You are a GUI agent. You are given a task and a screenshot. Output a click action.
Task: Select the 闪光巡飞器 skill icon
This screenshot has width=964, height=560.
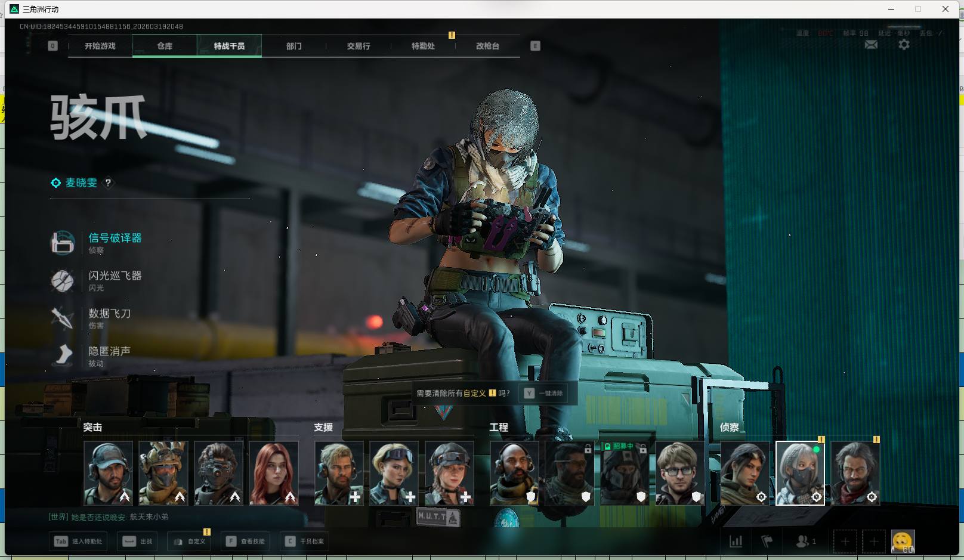coord(63,280)
